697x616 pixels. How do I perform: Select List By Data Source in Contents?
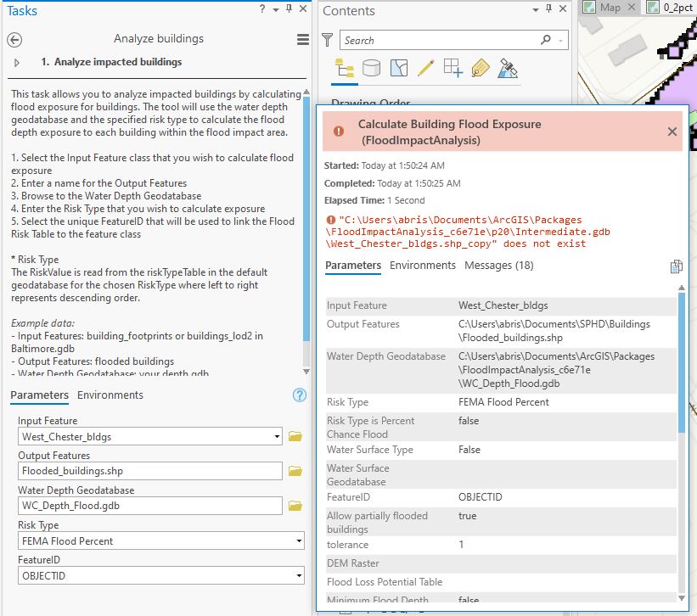[x=371, y=70]
